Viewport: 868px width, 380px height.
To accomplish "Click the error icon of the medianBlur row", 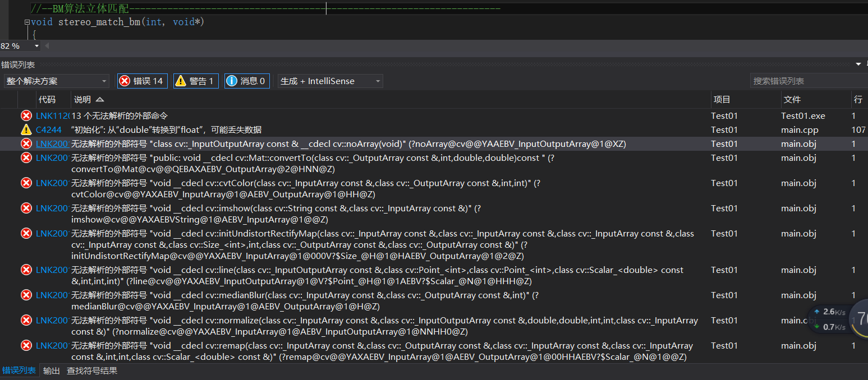I will (x=26, y=295).
